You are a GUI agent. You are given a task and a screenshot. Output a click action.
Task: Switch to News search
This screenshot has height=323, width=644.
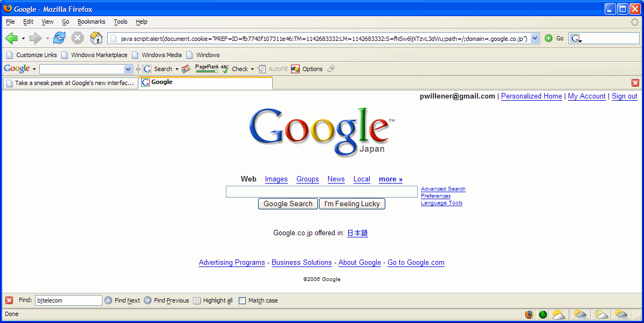(336, 179)
